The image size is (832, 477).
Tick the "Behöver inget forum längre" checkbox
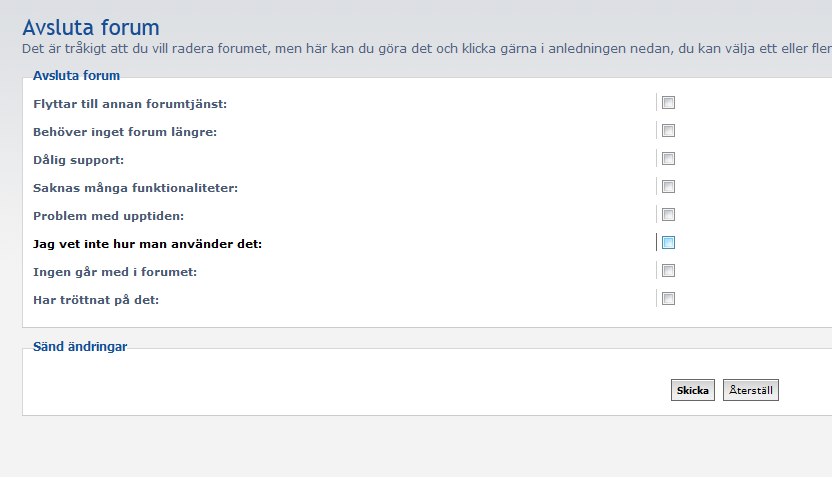[668, 130]
